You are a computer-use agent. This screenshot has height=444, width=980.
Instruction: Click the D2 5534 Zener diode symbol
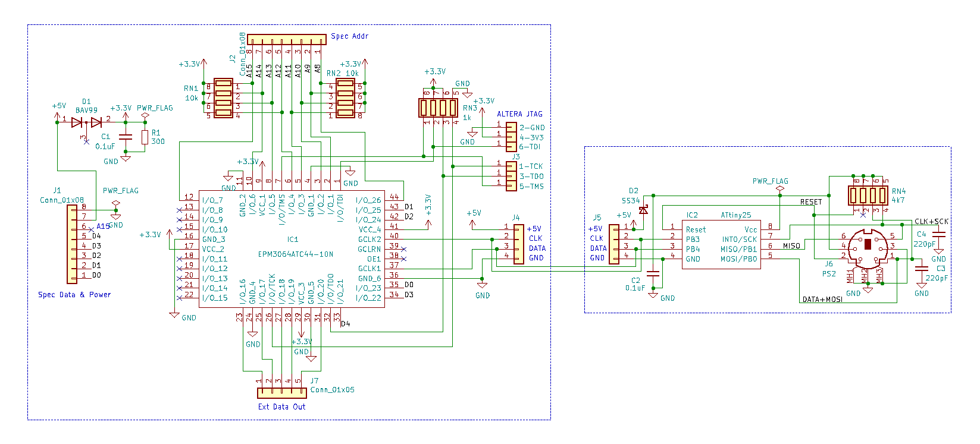coord(643,210)
